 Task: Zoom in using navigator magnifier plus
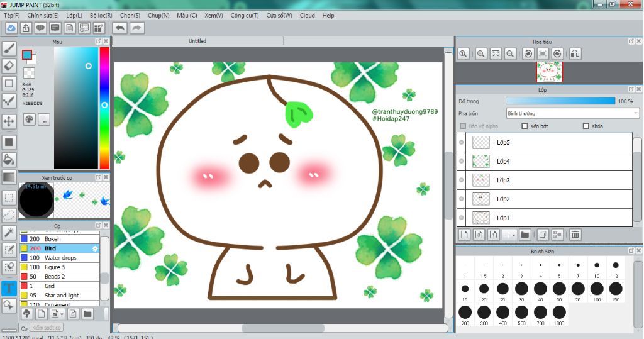pyautogui.click(x=481, y=54)
